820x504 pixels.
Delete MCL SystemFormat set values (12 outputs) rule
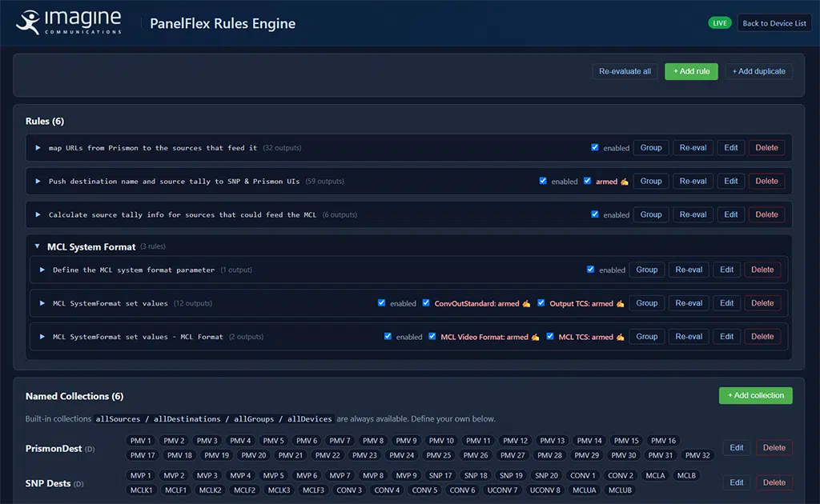click(762, 303)
